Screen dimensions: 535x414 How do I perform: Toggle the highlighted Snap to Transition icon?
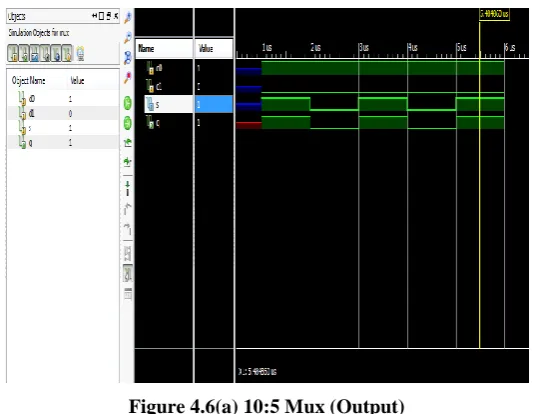128,273
